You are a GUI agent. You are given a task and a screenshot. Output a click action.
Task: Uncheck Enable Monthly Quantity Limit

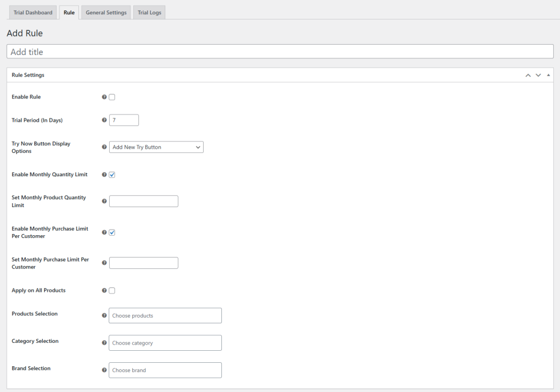click(x=112, y=175)
